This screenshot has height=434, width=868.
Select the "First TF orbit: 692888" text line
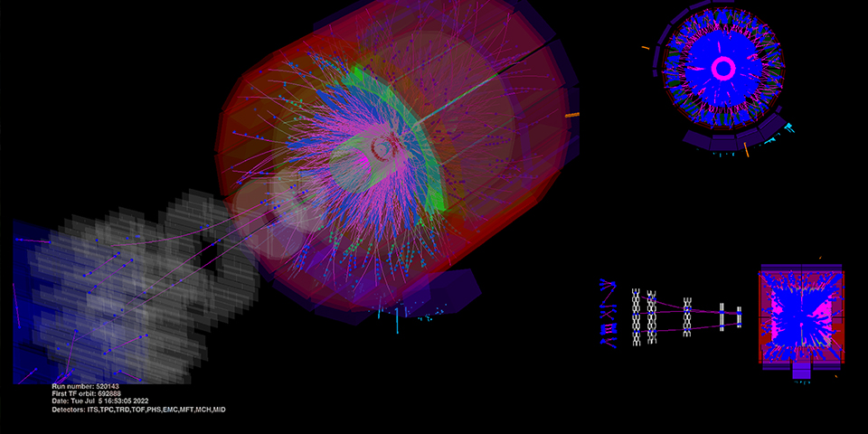point(86,393)
